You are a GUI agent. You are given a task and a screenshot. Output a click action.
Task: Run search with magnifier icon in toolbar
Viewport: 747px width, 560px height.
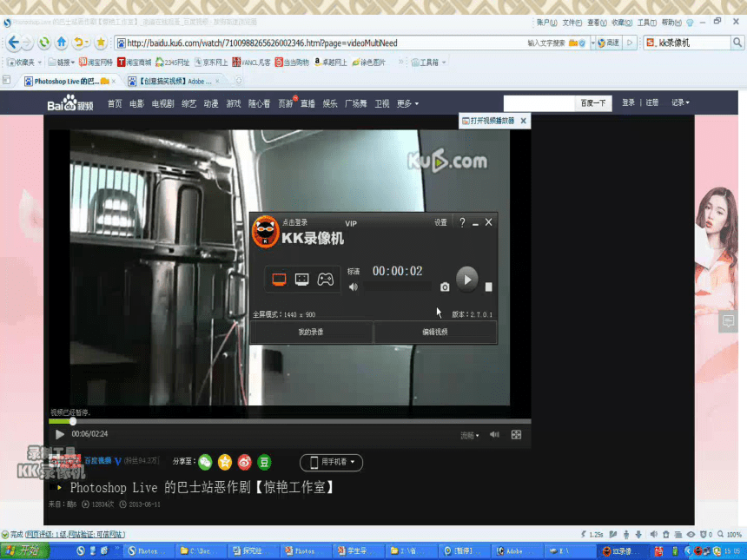(737, 43)
